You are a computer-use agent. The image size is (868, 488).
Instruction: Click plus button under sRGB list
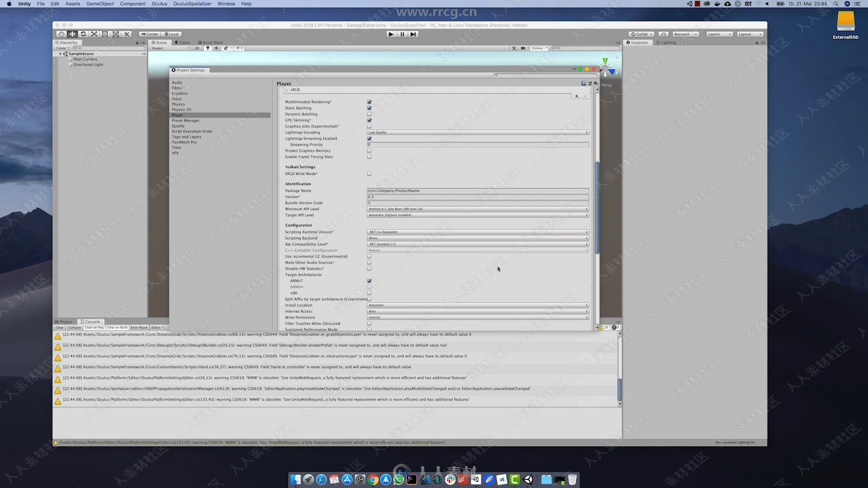pos(576,96)
